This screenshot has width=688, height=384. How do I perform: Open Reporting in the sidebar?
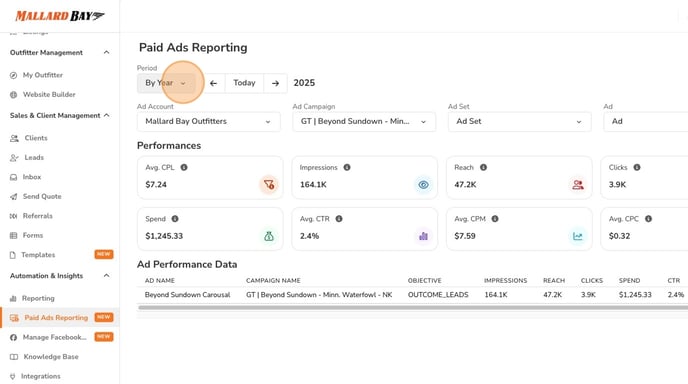click(38, 298)
